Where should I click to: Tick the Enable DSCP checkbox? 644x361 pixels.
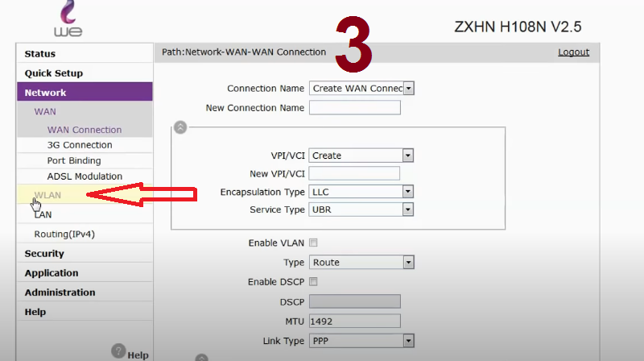(x=313, y=282)
